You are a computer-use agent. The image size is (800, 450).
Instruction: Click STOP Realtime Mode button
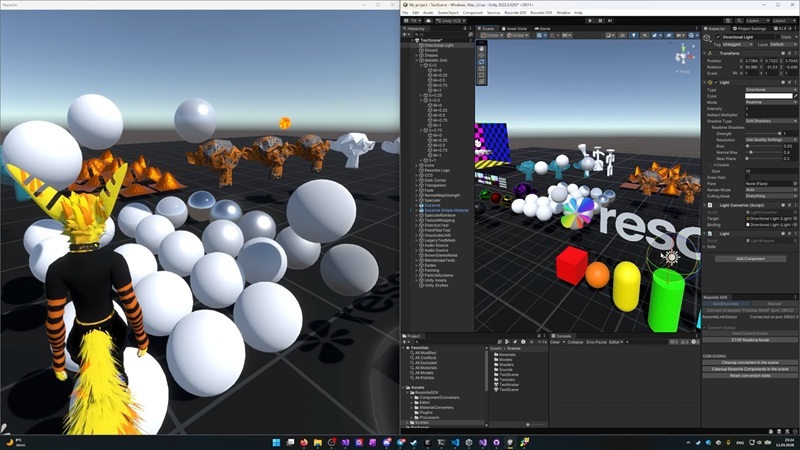[x=750, y=340]
